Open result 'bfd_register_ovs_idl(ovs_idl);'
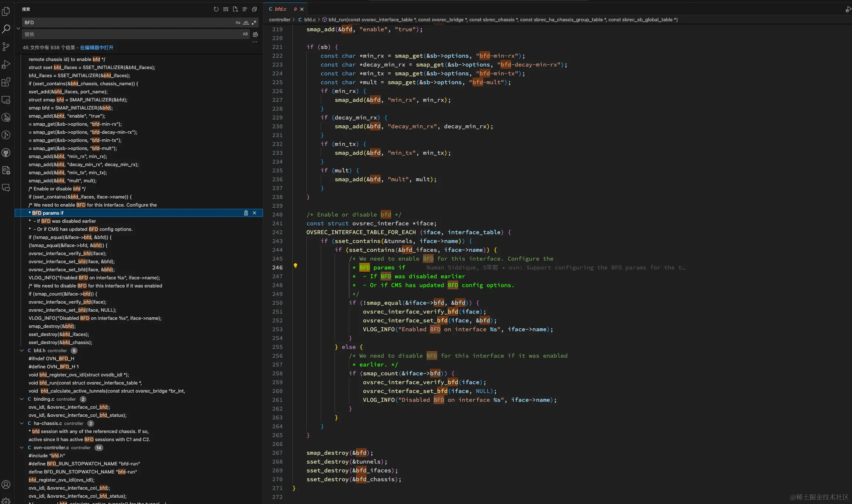 coord(61,480)
